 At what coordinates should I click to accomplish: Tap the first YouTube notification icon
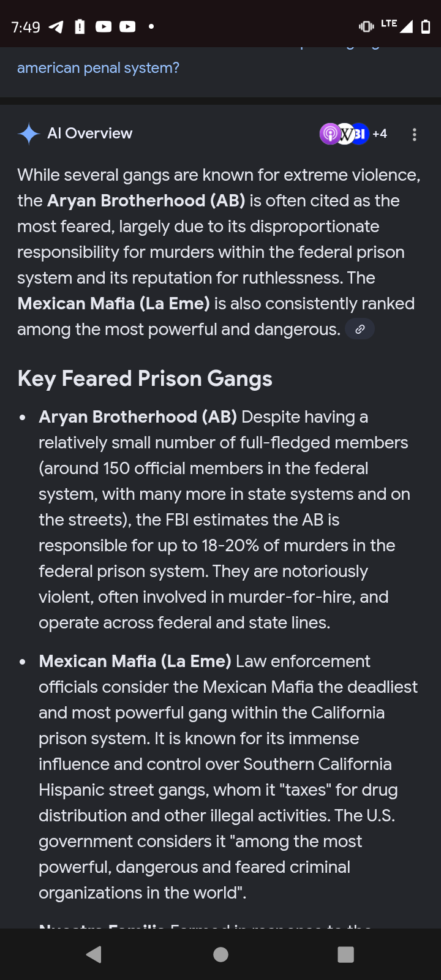tap(104, 27)
